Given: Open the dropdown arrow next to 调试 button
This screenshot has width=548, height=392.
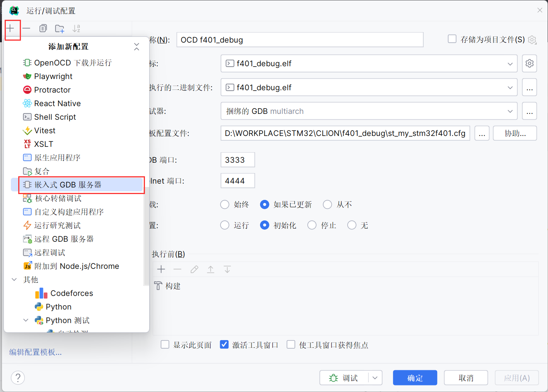Looking at the screenshot, I should pyautogui.click(x=375, y=378).
